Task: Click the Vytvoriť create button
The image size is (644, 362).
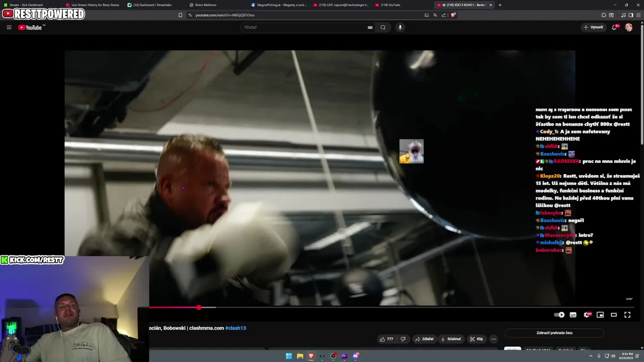Action: click(x=594, y=27)
